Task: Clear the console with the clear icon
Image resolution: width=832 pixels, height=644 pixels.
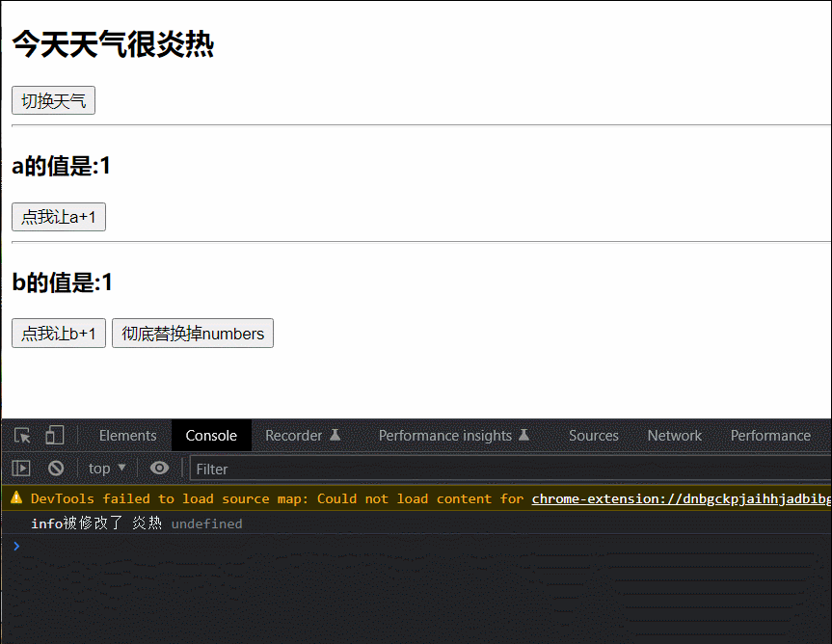Action: click(56, 468)
